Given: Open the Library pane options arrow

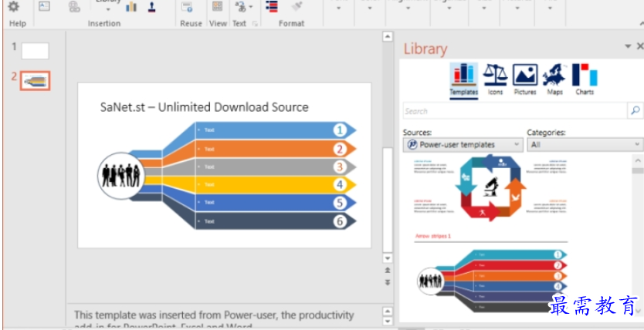Looking at the screenshot, I should tap(628, 46).
